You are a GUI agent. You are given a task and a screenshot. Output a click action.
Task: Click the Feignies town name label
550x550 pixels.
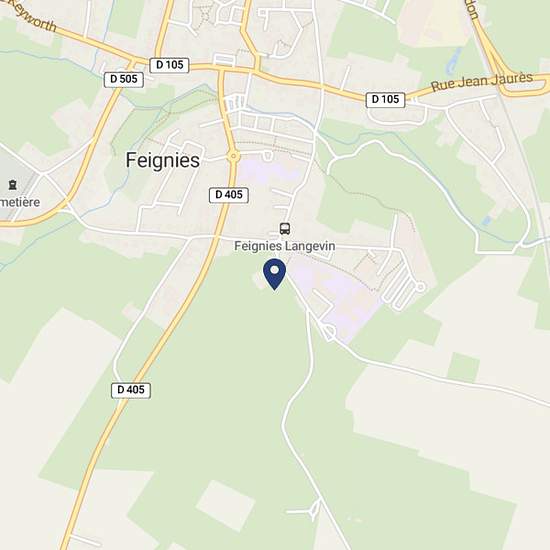coord(163,160)
